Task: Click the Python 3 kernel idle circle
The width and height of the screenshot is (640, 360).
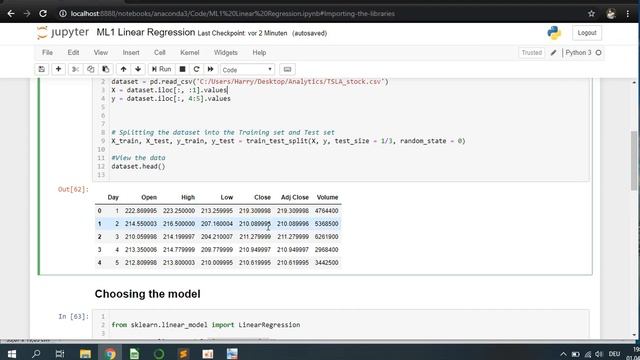Action: click(x=598, y=53)
